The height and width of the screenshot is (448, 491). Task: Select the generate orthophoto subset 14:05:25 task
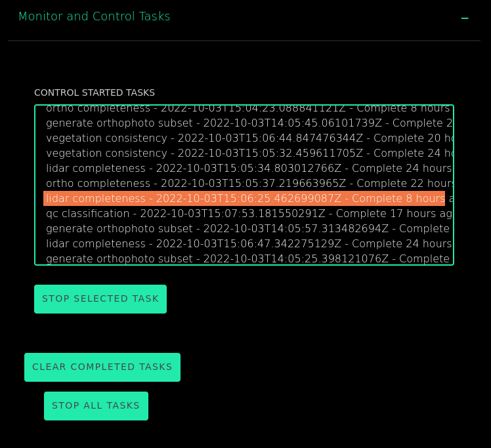(x=243, y=258)
